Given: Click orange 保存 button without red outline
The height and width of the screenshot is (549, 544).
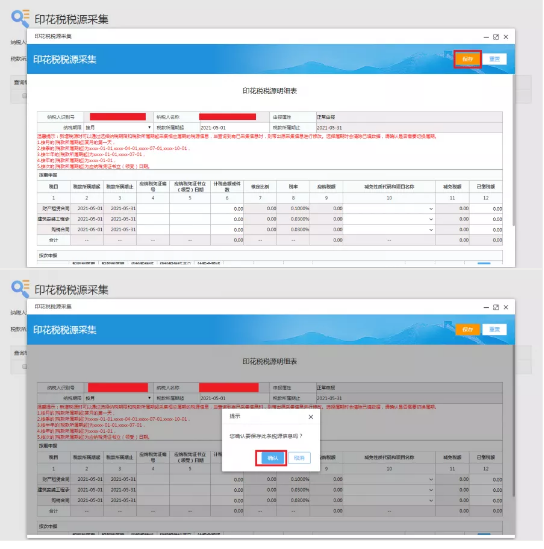Looking at the screenshot, I should click(x=468, y=329).
